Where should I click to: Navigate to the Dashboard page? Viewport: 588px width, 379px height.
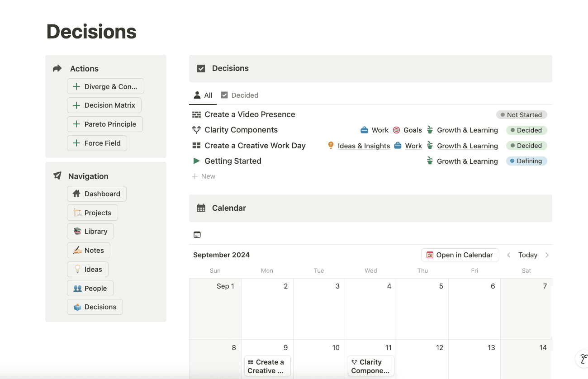(97, 194)
